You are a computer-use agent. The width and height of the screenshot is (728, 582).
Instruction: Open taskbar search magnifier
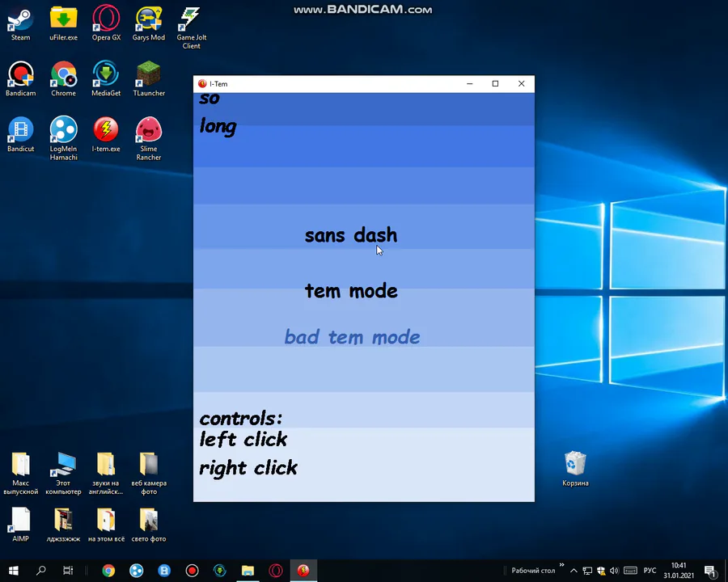point(41,571)
